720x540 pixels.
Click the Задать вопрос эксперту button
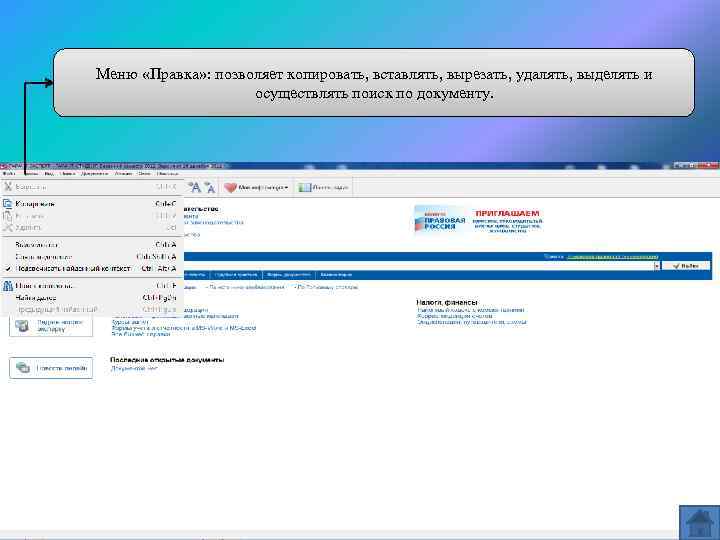51,326
